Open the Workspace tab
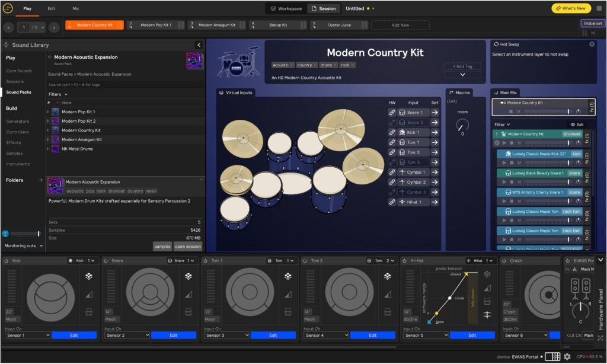 click(286, 8)
